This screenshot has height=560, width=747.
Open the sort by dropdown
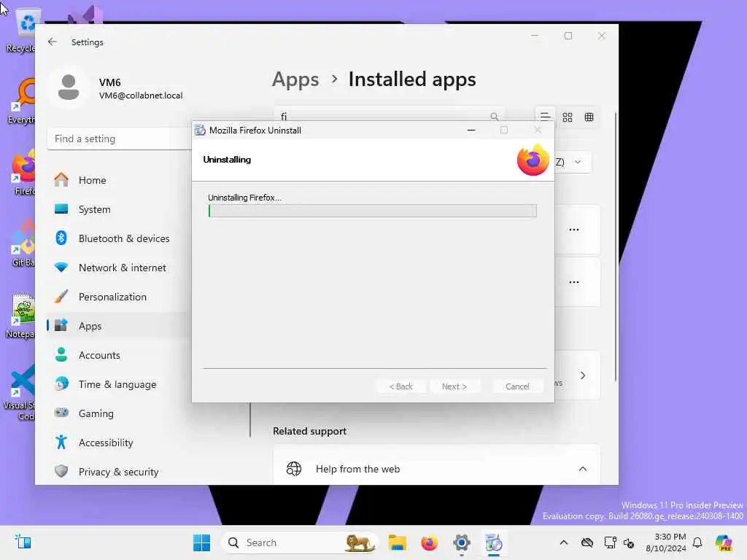coord(573,162)
